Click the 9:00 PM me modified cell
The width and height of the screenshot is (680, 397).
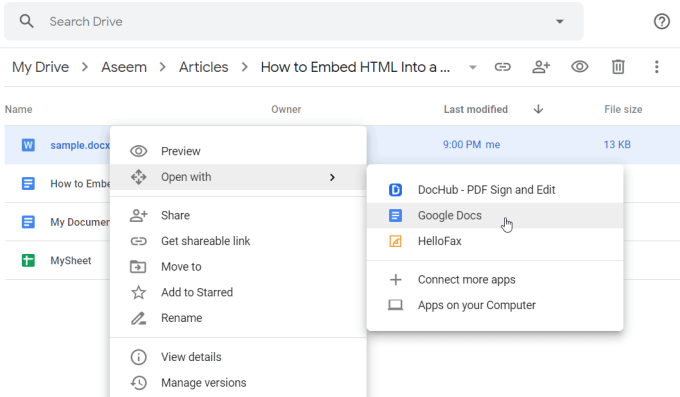click(x=471, y=144)
